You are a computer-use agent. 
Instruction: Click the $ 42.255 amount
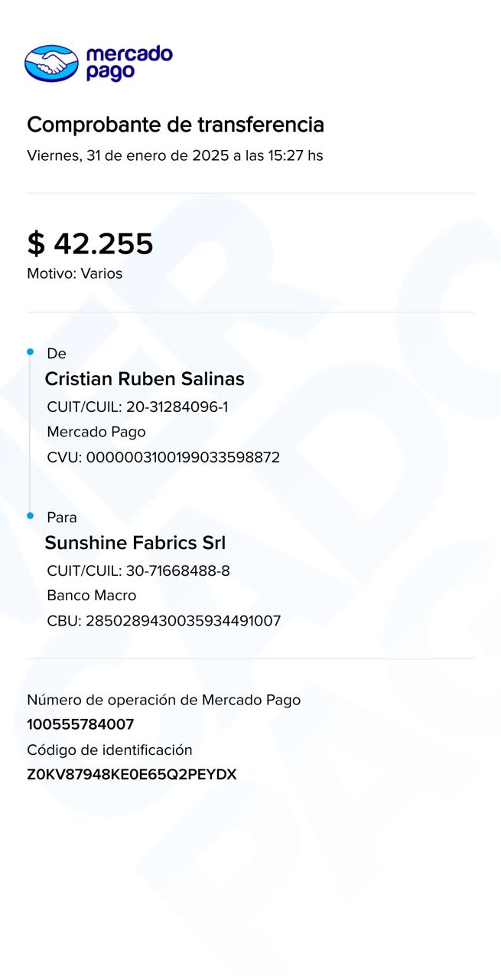pyautogui.click(x=90, y=243)
